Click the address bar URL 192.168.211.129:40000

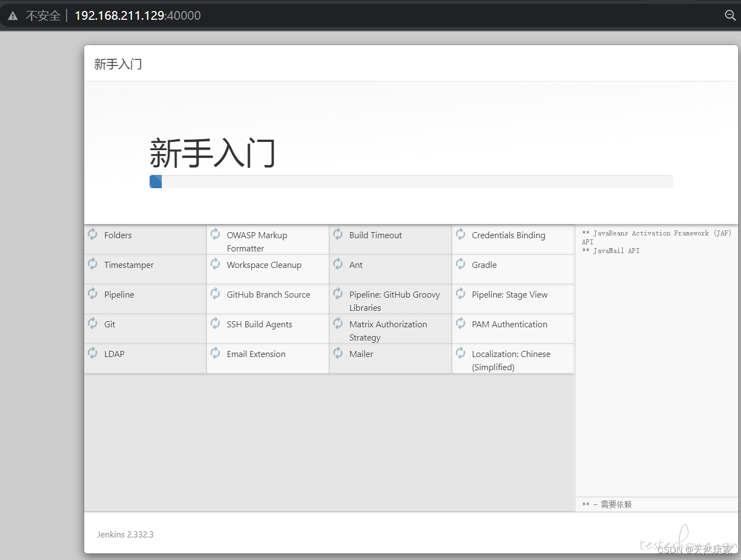tap(138, 15)
